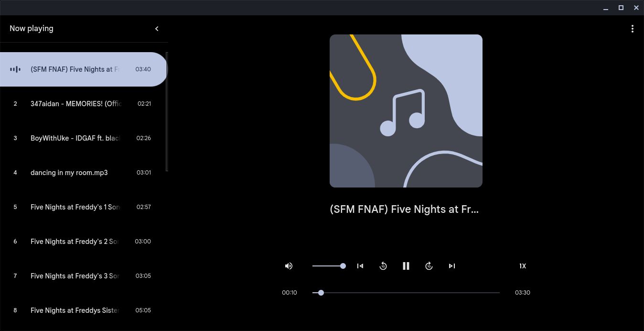Viewport: 644px width, 331px height.
Task: Select dancing in my room.mp3
Action: click(x=84, y=173)
